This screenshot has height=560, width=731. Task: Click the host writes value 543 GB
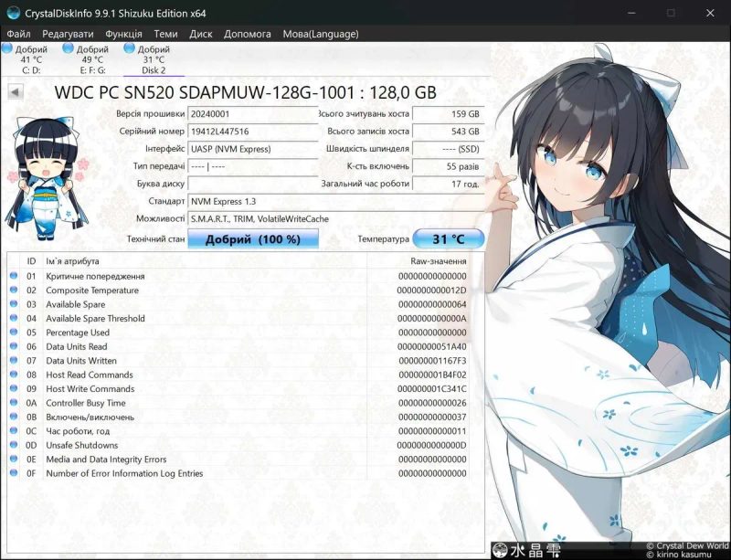449,132
